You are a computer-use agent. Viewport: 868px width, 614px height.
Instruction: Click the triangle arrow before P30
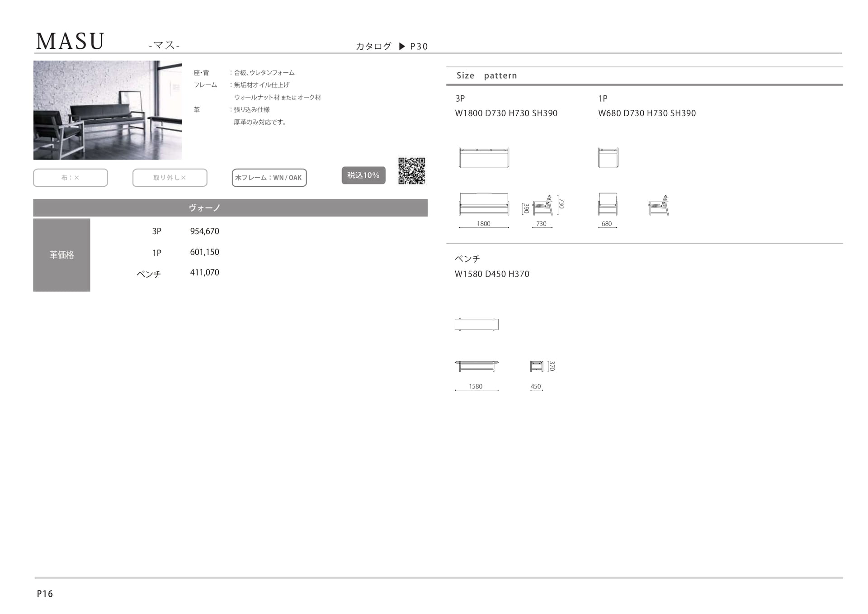(402, 46)
